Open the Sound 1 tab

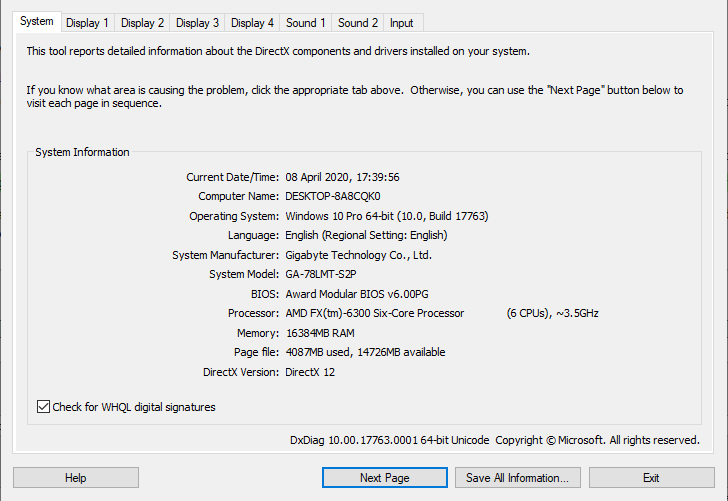click(x=306, y=22)
